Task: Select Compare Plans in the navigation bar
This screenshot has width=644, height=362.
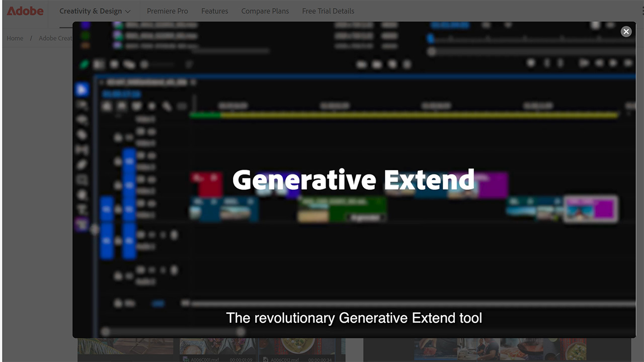Action: pos(265,11)
